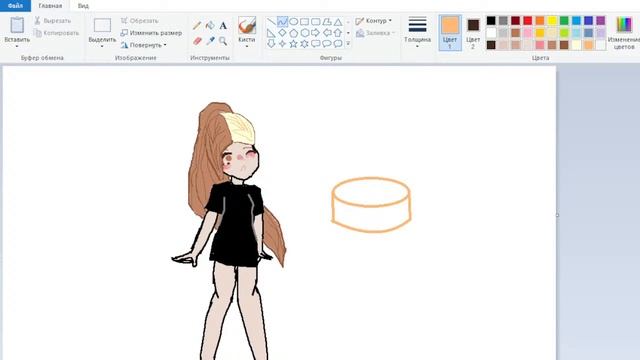Choose the Right arrow shape
This screenshot has width=640, height=360.
(316, 33)
